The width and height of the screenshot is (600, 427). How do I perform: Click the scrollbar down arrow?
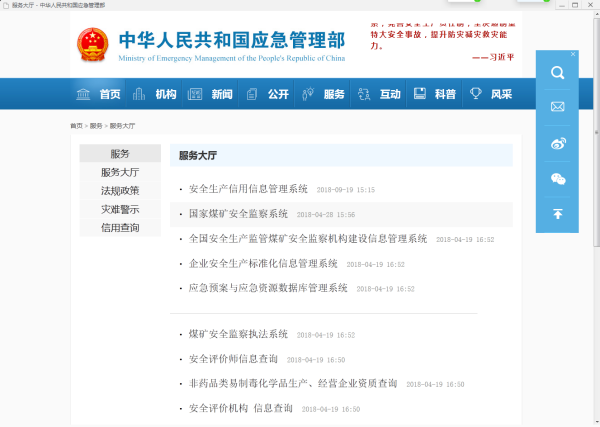pyautogui.click(x=596, y=421)
